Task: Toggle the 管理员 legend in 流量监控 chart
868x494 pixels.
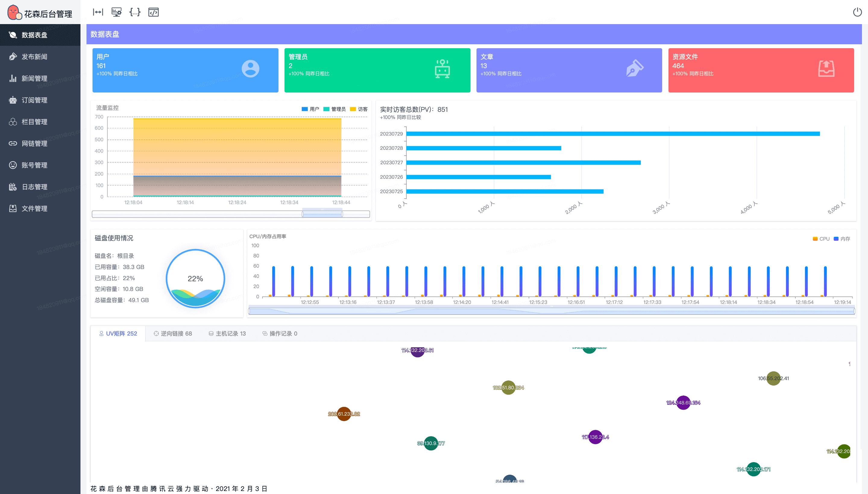Action: (x=334, y=109)
